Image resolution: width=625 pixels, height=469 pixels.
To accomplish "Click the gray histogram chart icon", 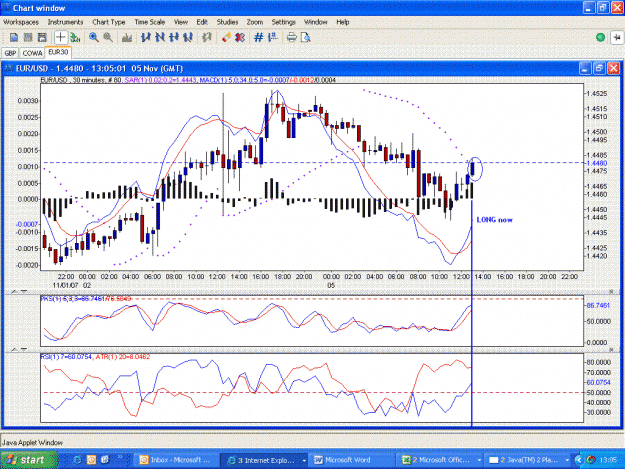I will pos(127,37).
